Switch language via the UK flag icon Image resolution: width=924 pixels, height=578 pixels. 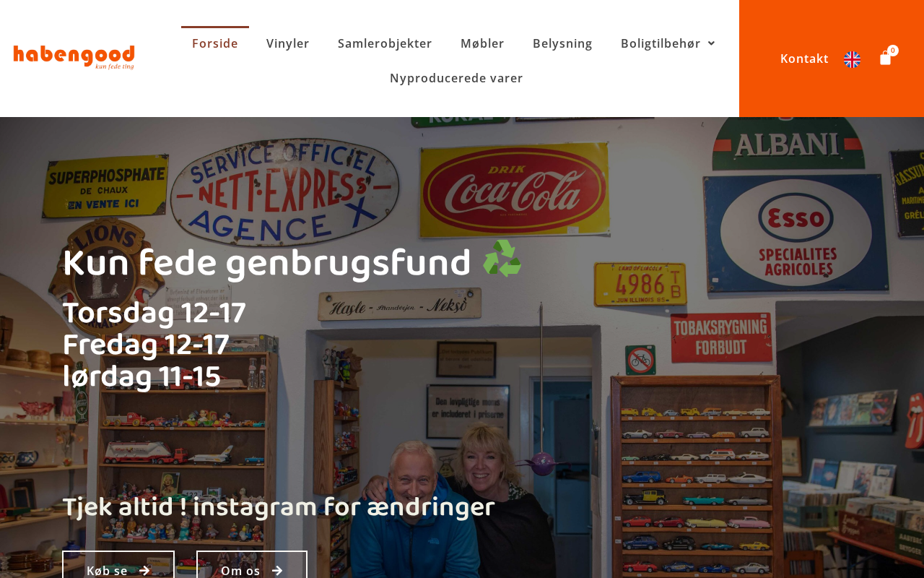pos(852,59)
